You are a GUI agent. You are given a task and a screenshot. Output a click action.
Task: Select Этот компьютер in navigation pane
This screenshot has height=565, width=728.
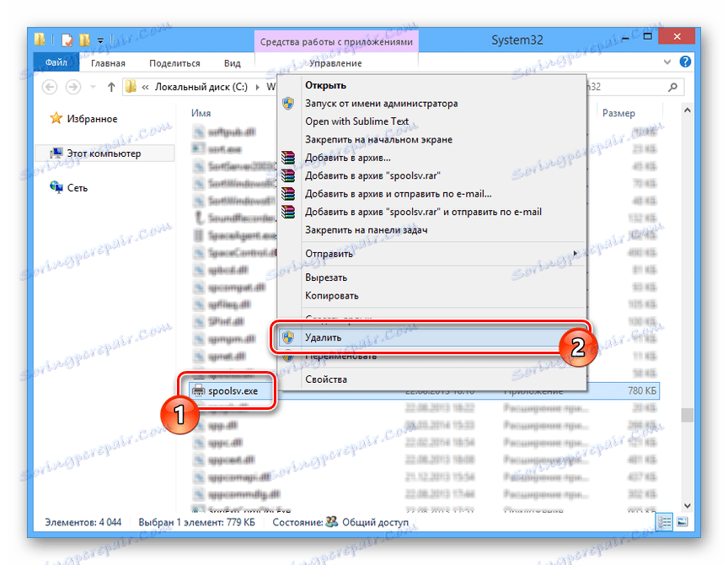[x=105, y=153]
